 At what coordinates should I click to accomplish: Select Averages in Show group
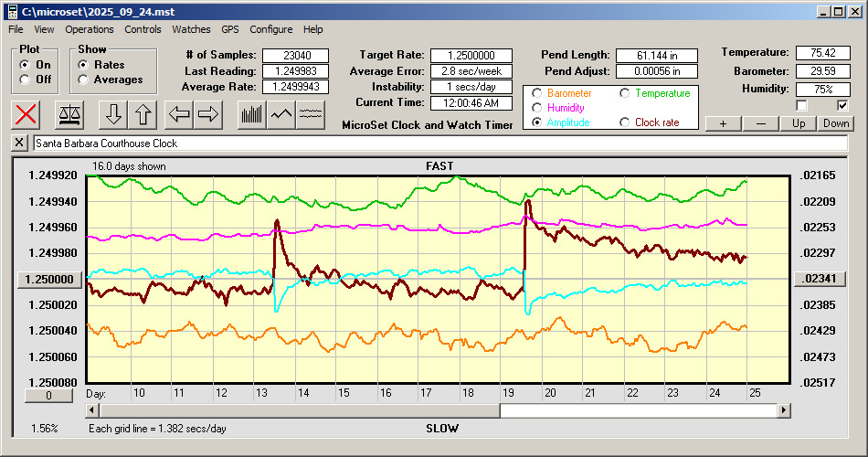pos(83,80)
